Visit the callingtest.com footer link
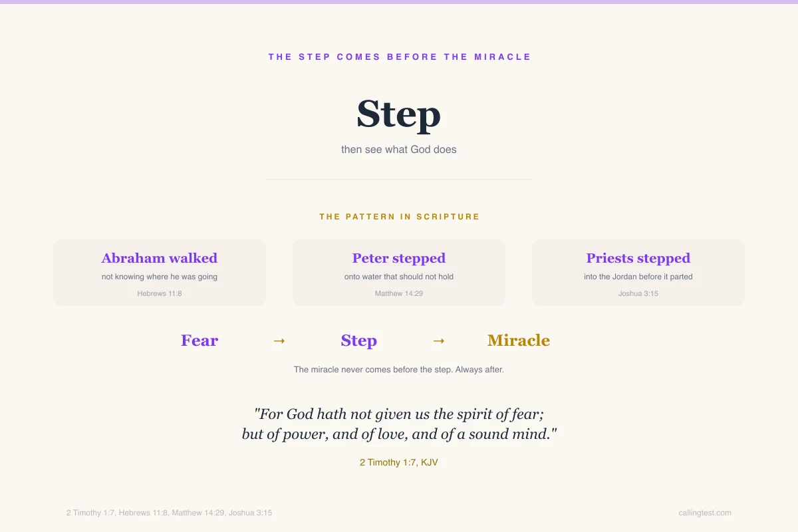 pyautogui.click(x=705, y=513)
